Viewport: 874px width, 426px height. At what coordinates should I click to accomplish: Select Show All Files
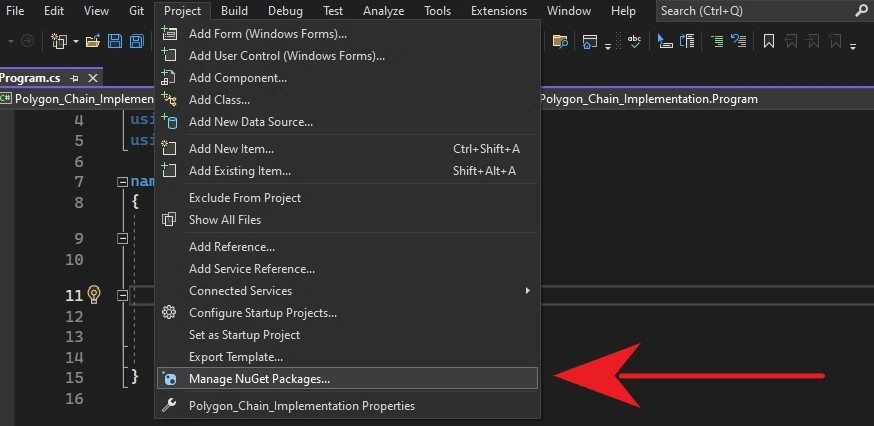point(347,220)
